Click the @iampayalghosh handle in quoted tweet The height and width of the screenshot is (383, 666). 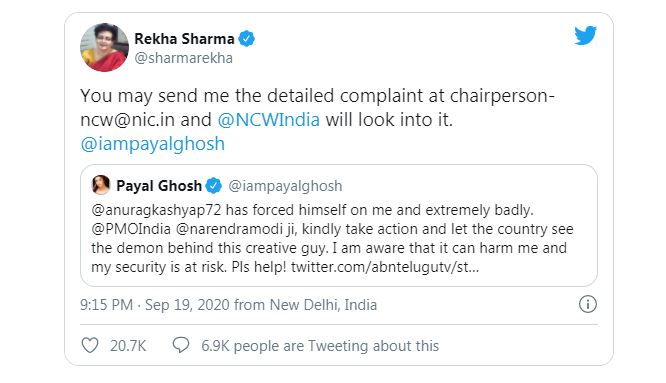tap(285, 186)
